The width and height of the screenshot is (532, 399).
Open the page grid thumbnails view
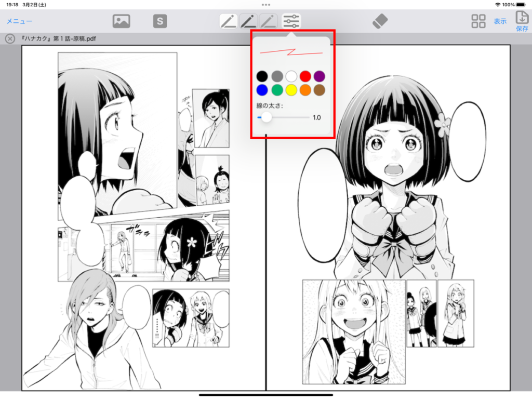pos(478,21)
